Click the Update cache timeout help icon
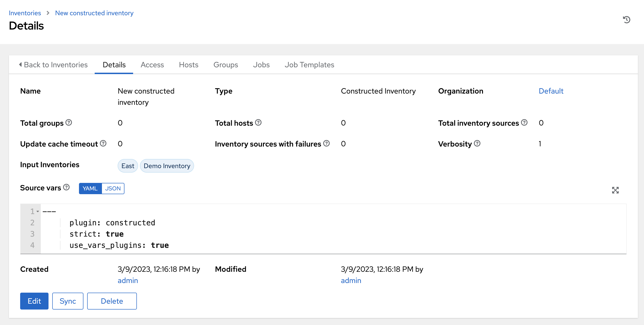This screenshot has width=644, height=325. click(x=103, y=143)
